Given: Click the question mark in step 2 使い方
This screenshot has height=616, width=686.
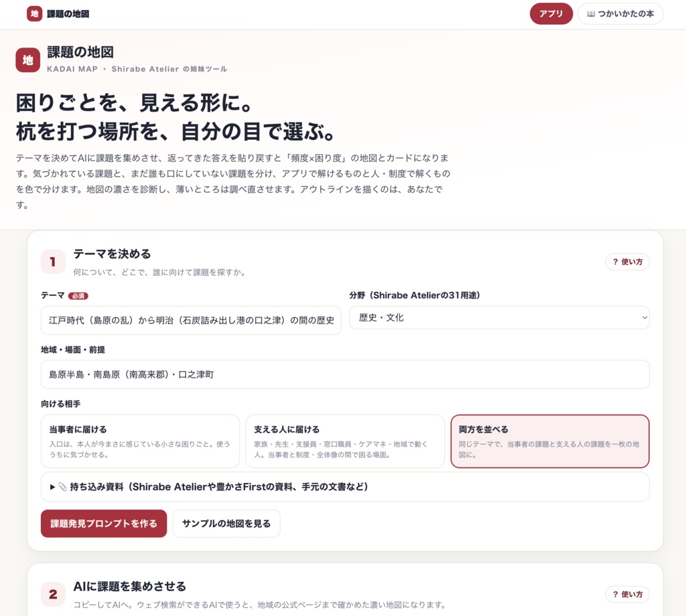Looking at the screenshot, I should 615,594.
